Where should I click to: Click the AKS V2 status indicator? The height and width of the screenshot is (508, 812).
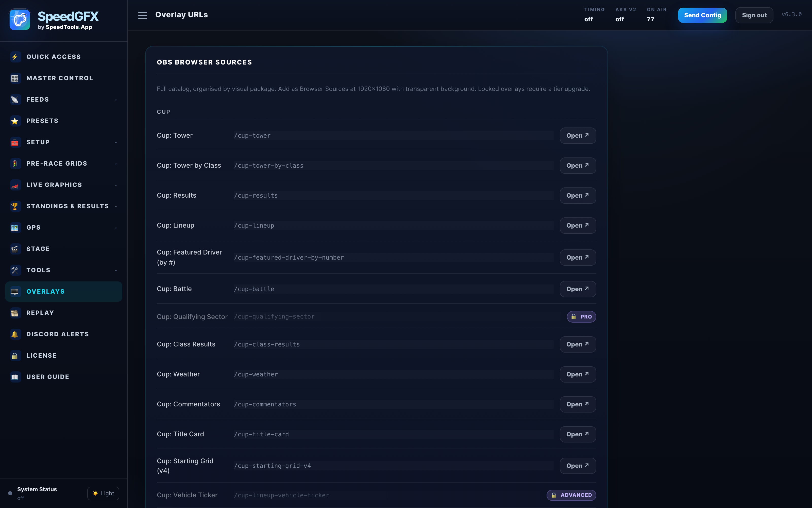[625, 15]
